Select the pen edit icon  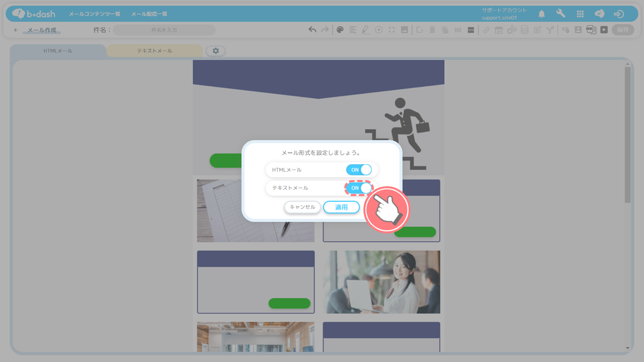[366, 30]
